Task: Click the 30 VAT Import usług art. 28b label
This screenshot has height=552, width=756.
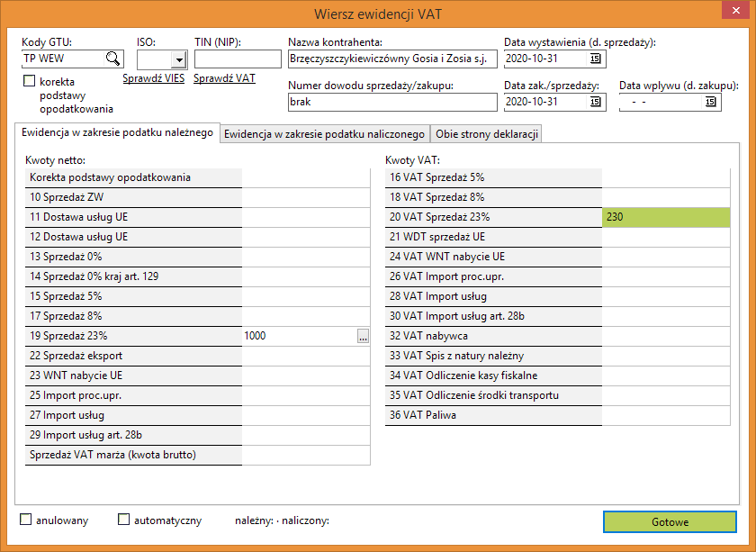Action: (494, 317)
